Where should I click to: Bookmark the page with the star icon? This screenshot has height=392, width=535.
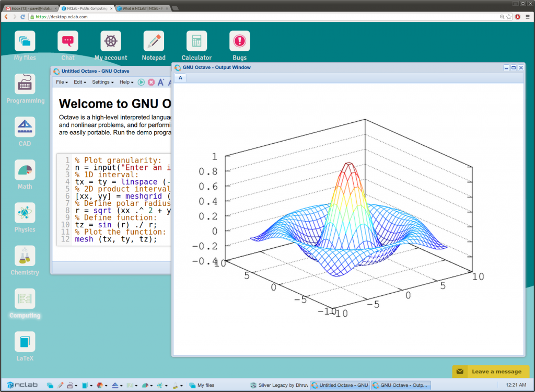coord(509,17)
